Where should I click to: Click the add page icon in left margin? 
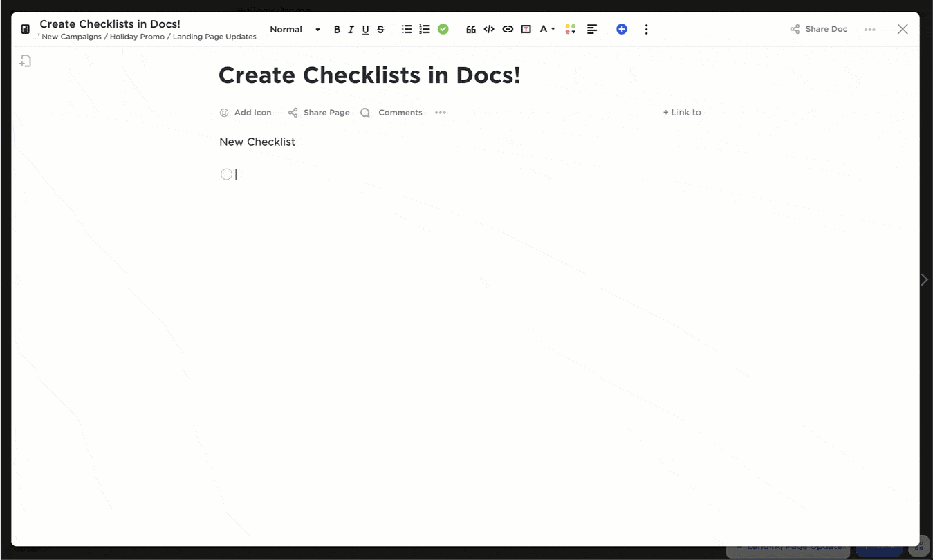[26, 61]
